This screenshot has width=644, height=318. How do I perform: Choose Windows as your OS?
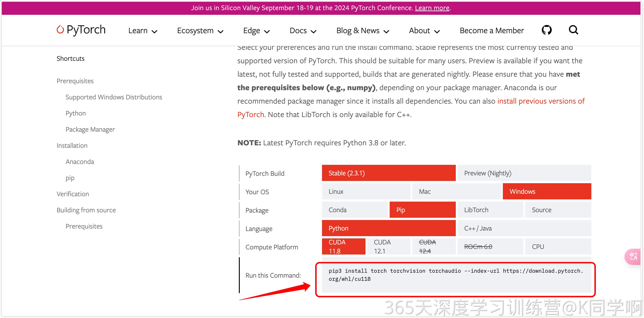[x=547, y=191]
